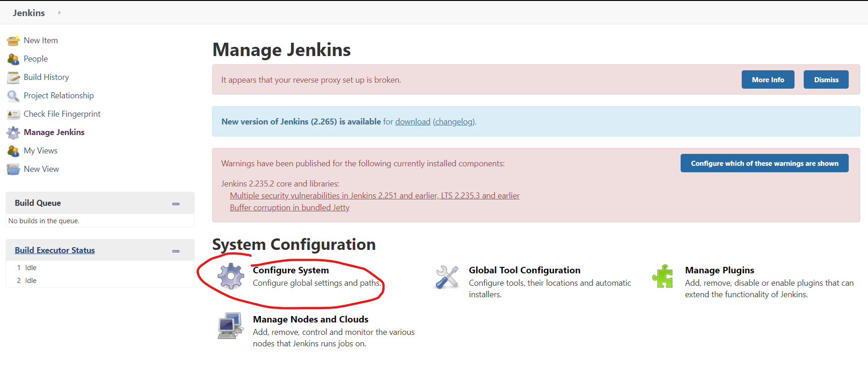
Task: Open the Configure System title link
Action: tap(291, 270)
